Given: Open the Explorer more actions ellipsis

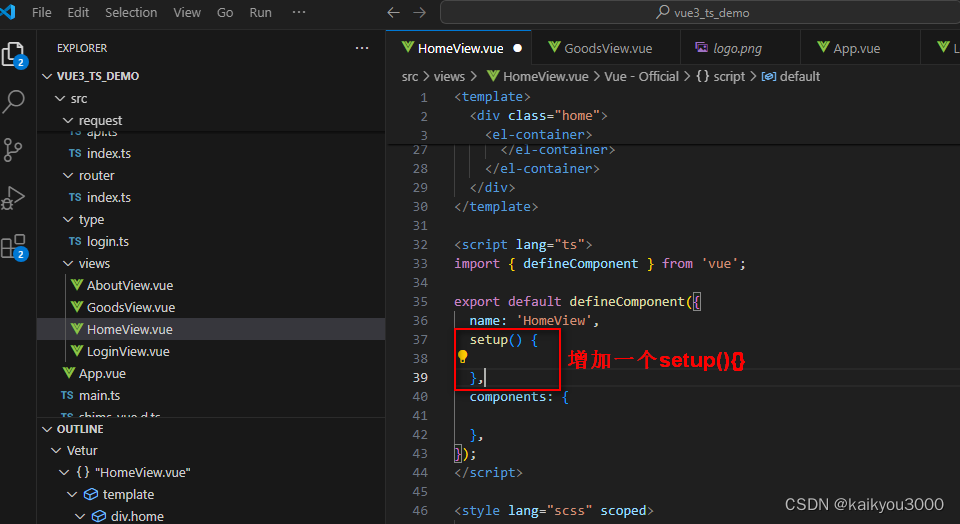Looking at the screenshot, I should (x=362, y=48).
